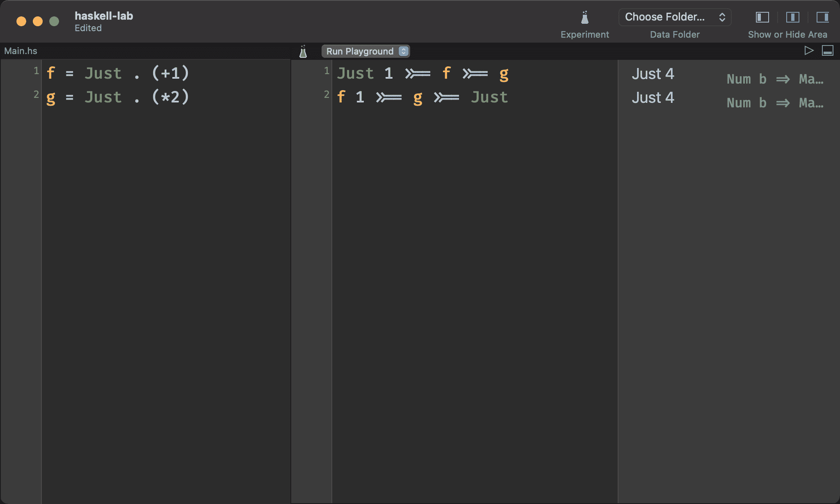
Task: Click line 1 code f = Just . (+1)
Action: [x=118, y=73]
